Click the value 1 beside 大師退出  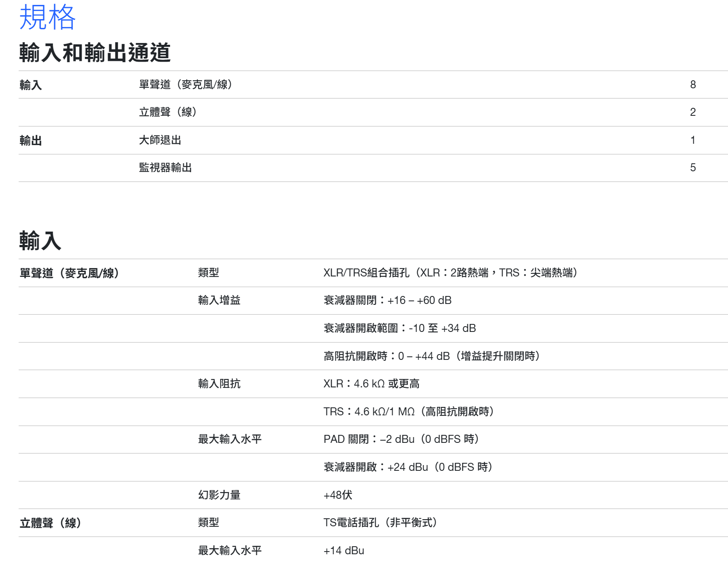click(x=693, y=140)
